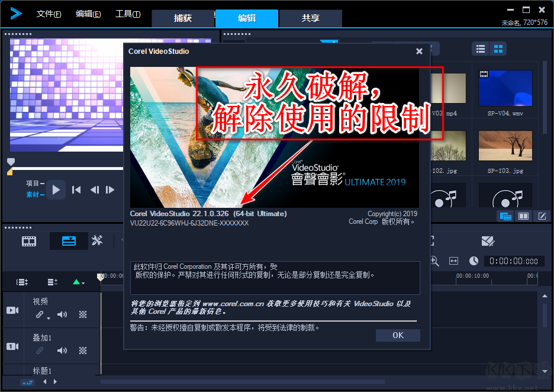
Task: Toggle ripple editing link on 叠加1 track
Action: (40, 351)
